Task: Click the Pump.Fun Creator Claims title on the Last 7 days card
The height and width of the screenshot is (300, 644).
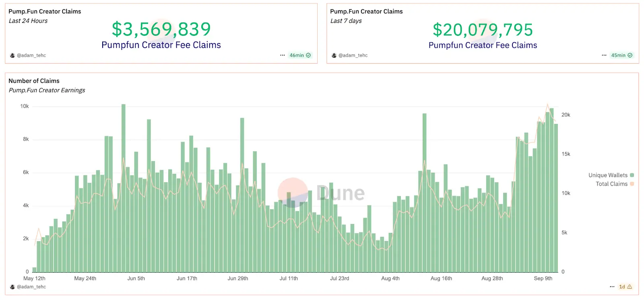Action: [366, 11]
